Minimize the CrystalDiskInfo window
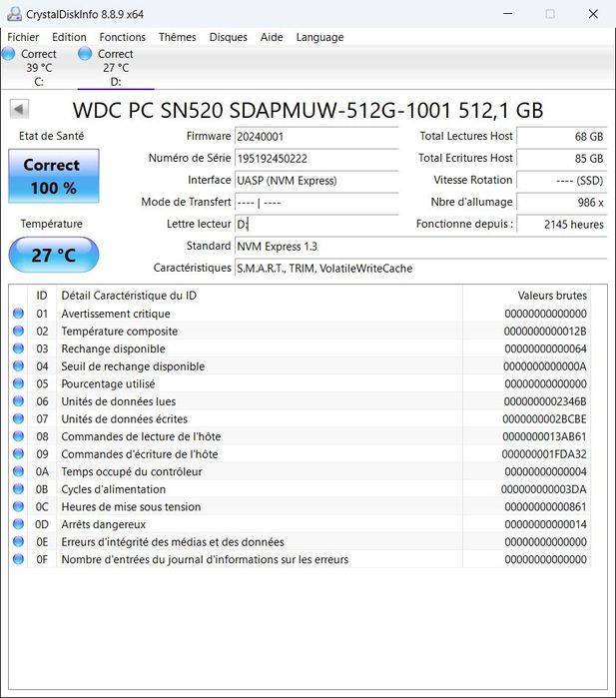The image size is (616, 698). (507, 14)
